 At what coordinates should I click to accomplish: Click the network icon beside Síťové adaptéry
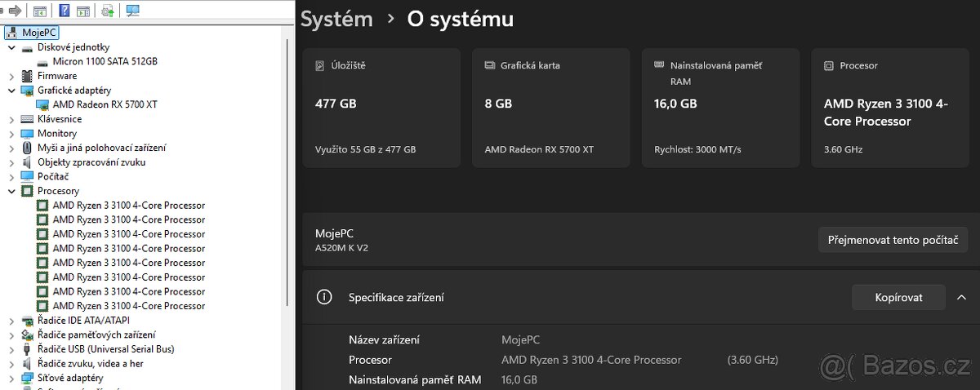(x=27, y=378)
